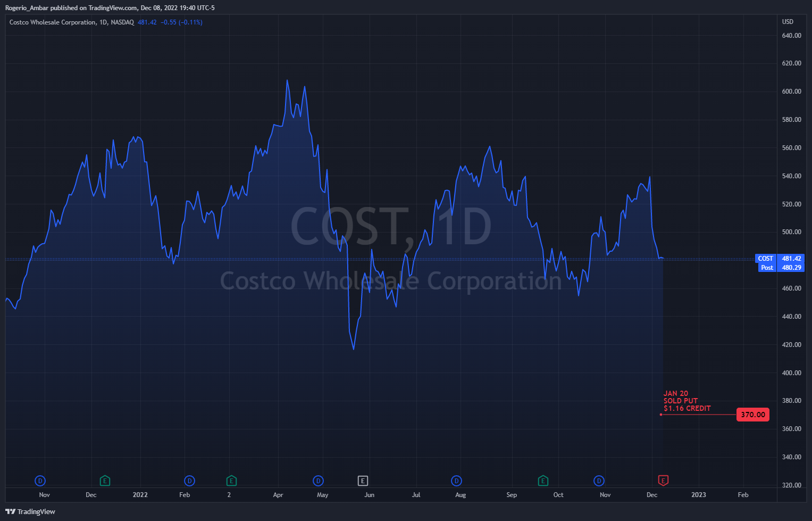Click the 400.00 price axis label
The height and width of the screenshot is (521, 812).
tap(792, 373)
